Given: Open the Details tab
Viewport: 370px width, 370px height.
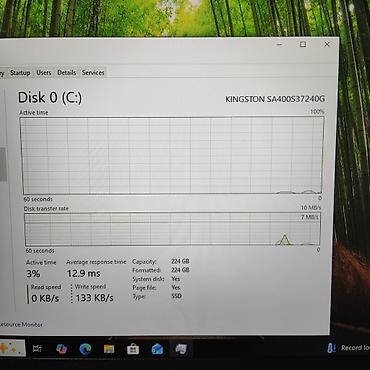Looking at the screenshot, I should pos(66,73).
